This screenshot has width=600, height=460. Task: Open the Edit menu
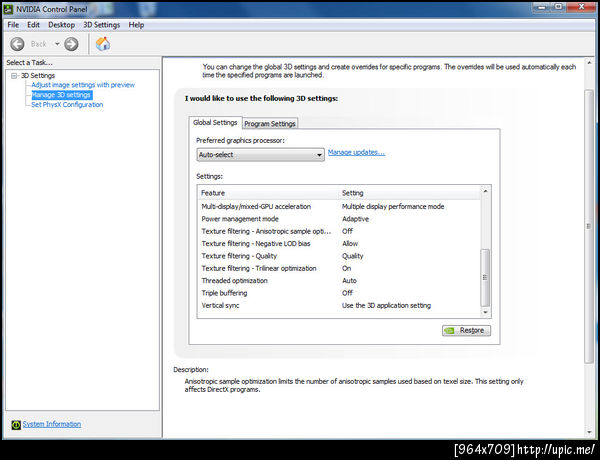33,25
